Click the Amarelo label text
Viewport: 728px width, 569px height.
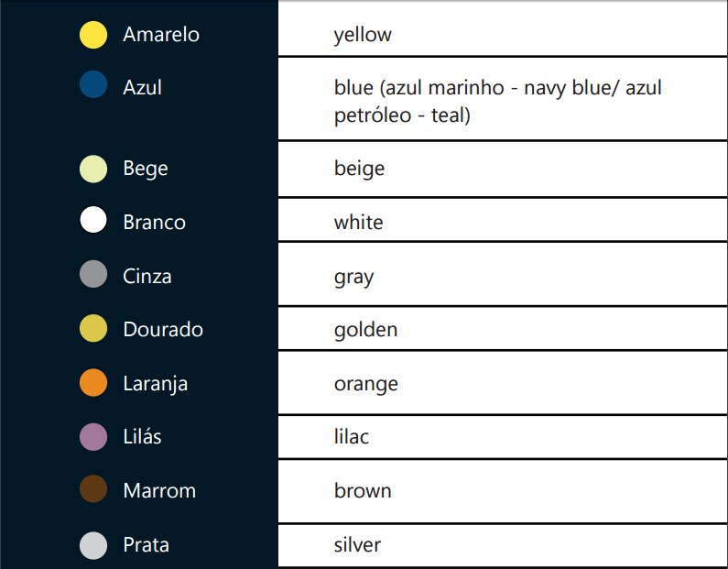161,35
